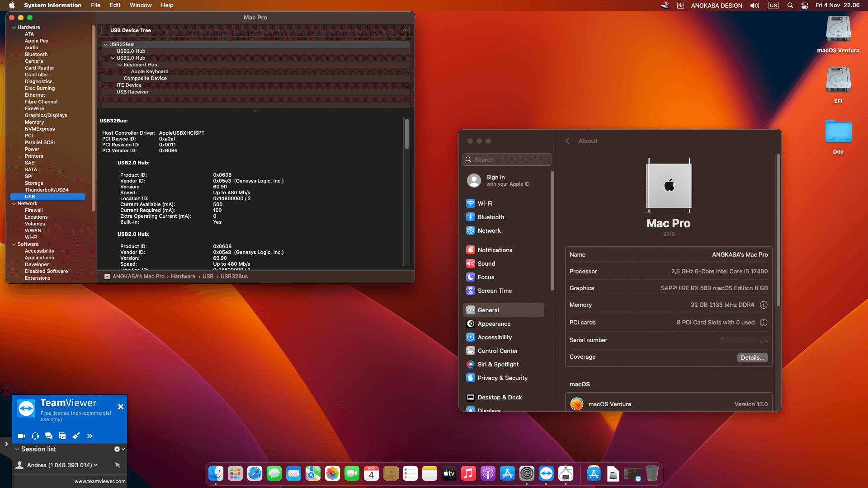868x488 pixels.
Task: Collapse the TeamViewer Session list
Action: pos(17,449)
